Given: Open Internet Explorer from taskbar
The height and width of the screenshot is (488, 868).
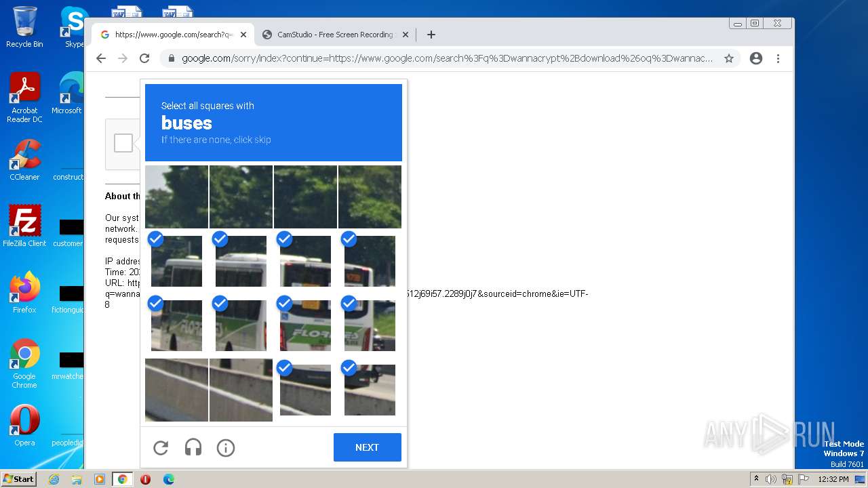Looking at the screenshot, I should point(54,479).
